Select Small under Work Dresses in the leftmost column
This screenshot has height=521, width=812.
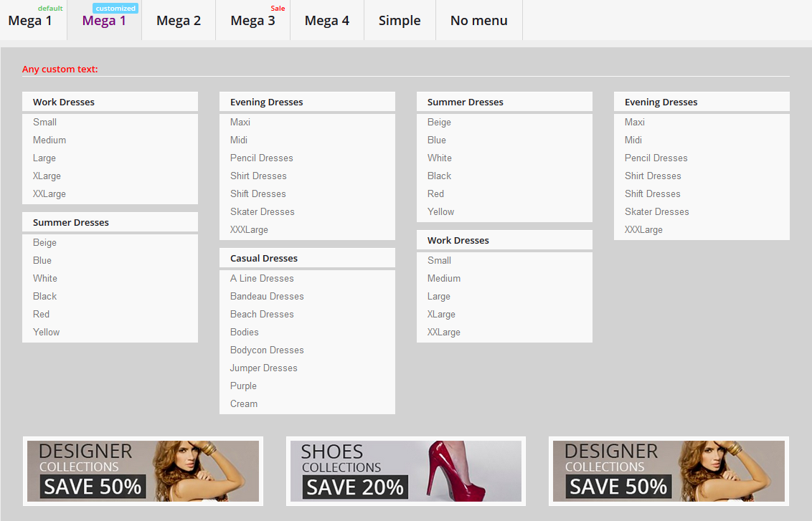pos(45,122)
